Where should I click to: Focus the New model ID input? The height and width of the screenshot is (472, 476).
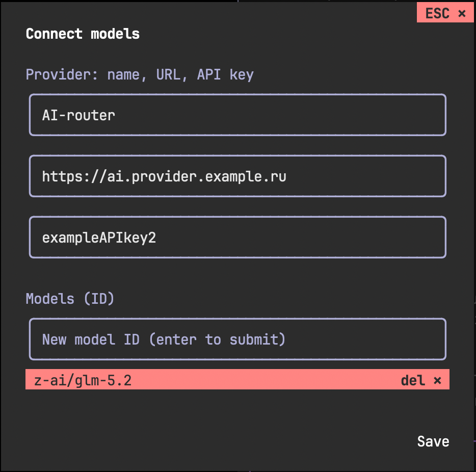tap(237, 339)
